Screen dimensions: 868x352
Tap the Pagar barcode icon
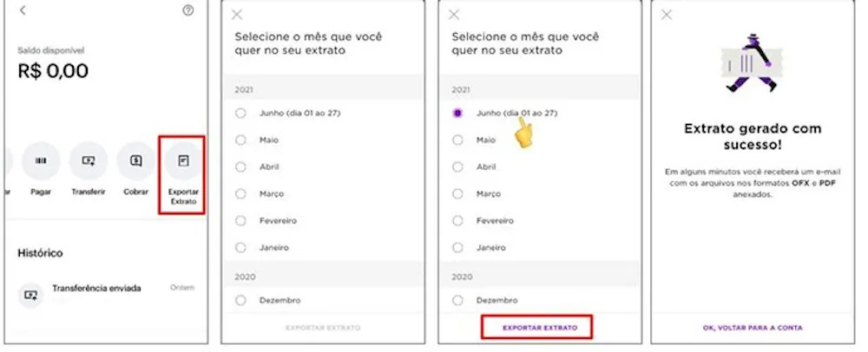coord(42,161)
